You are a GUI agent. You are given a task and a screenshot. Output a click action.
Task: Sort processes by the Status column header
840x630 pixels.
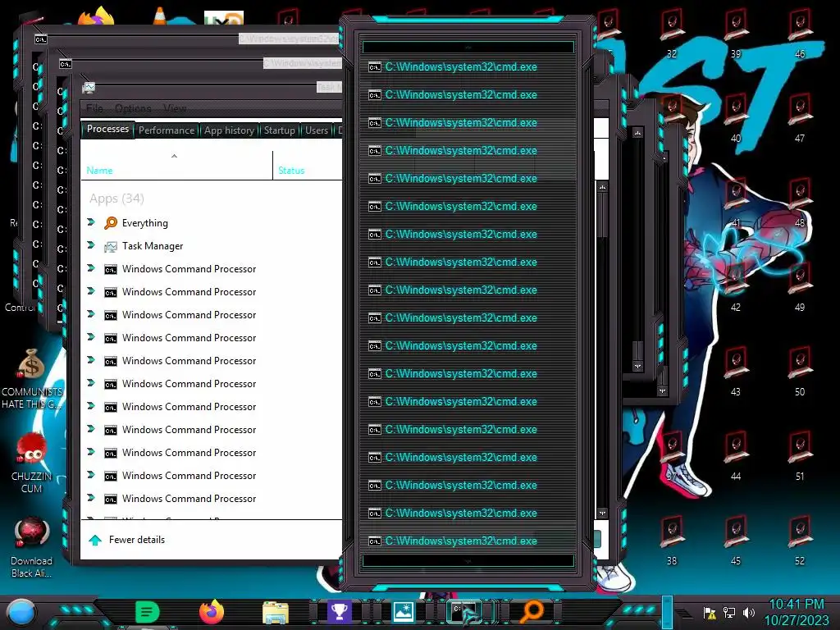[x=308, y=166]
